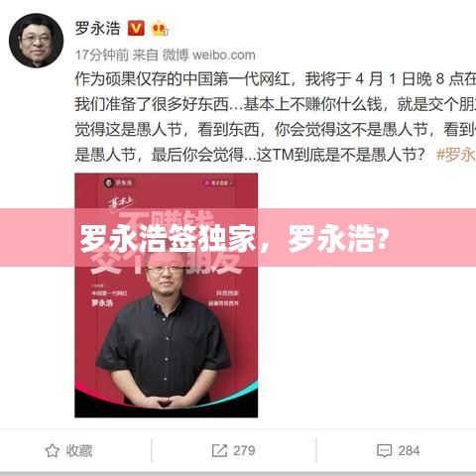The width and height of the screenshot is (476, 476).
Task: Click the 279 repost count
Action: click(x=244, y=450)
